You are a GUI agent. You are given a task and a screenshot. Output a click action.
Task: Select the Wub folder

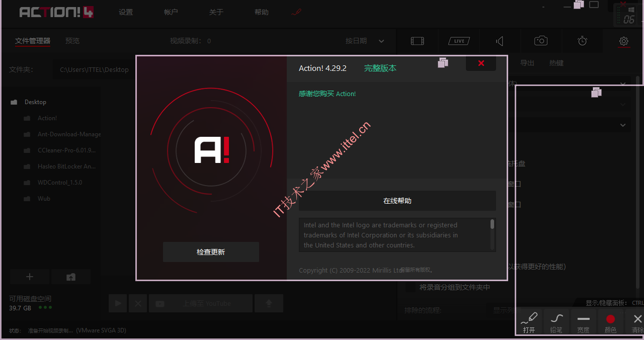pos(44,199)
